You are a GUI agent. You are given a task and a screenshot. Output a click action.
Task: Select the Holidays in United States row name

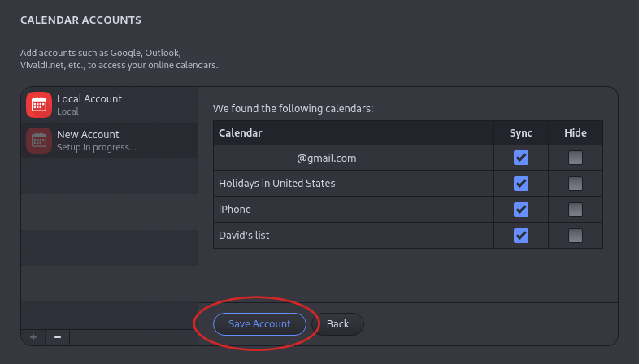(x=277, y=184)
